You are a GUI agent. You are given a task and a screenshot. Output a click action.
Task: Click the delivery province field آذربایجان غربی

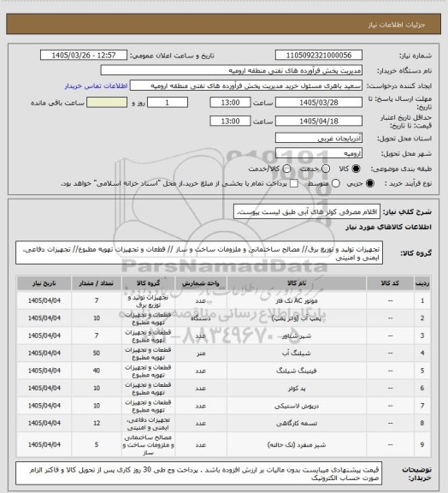(x=319, y=138)
